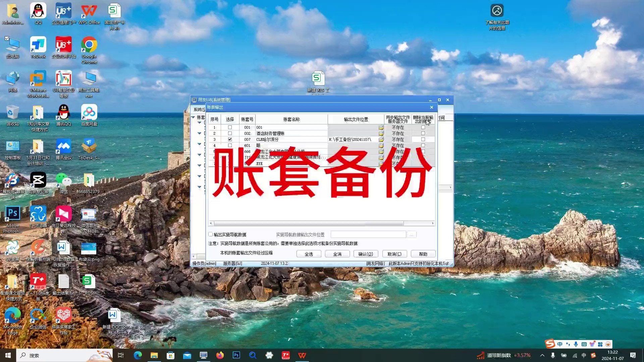Open Photoshop from the taskbar
This screenshot has width=644, height=362.
click(236, 355)
